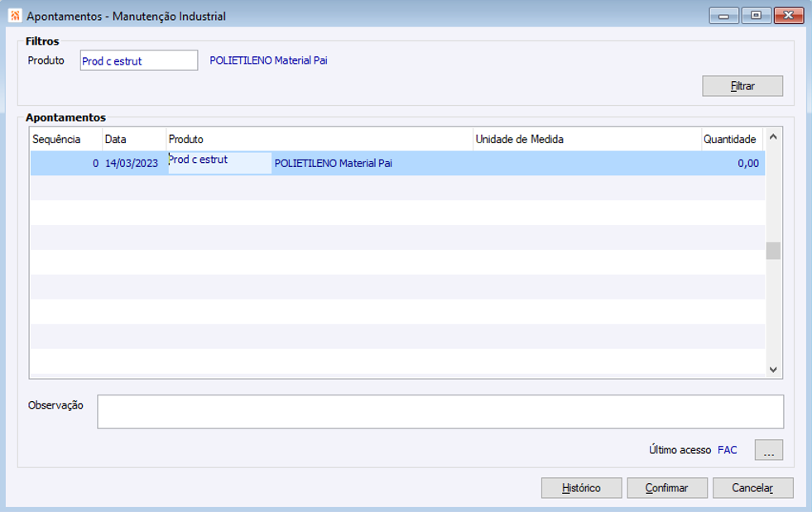Select the 0,00 quantity cell

click(733, 163)
